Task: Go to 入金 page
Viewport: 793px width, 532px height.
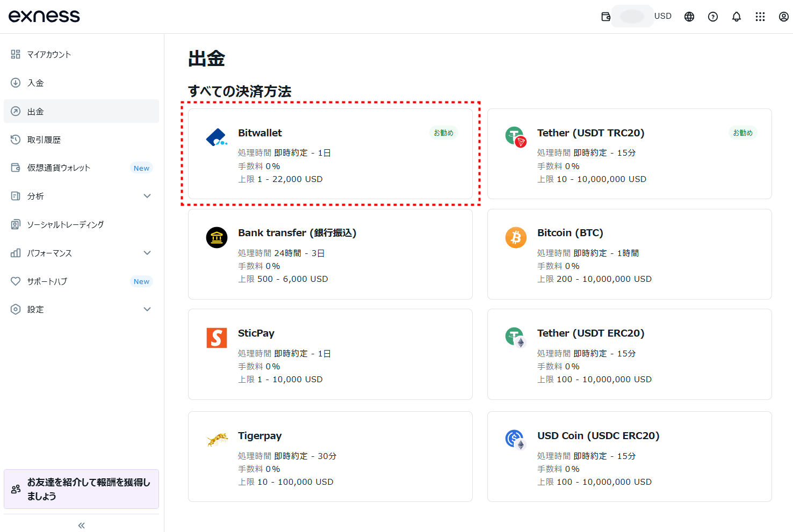Action: click(x=81, y=83)
